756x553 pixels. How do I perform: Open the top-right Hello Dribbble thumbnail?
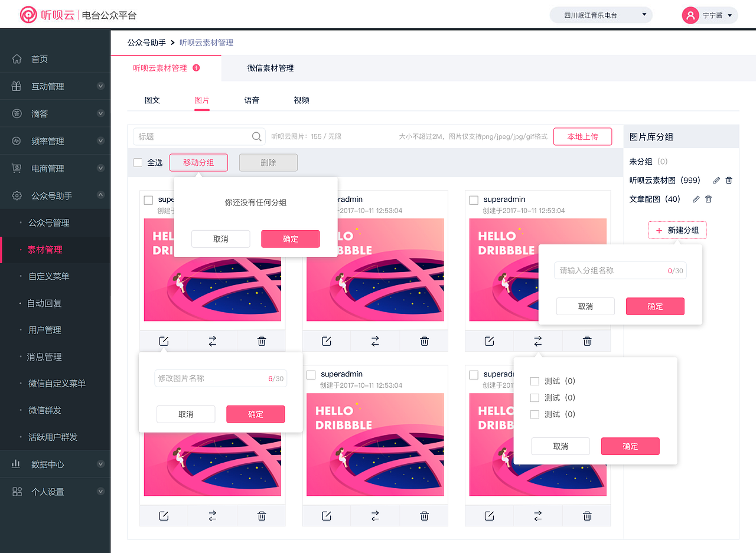pyautogui.click(x=538, y=270)
